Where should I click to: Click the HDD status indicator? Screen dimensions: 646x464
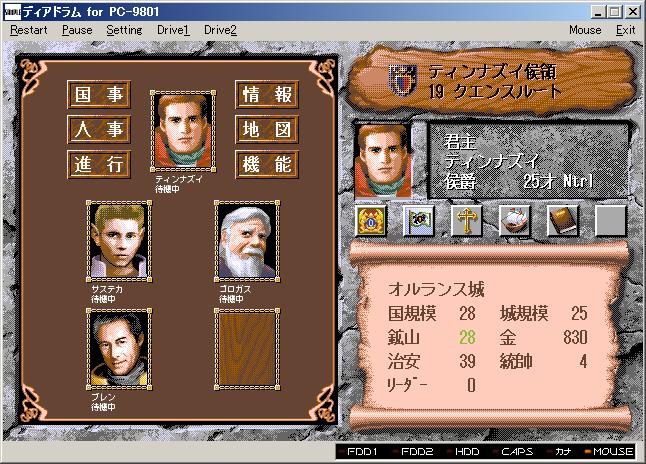point(464,452)
